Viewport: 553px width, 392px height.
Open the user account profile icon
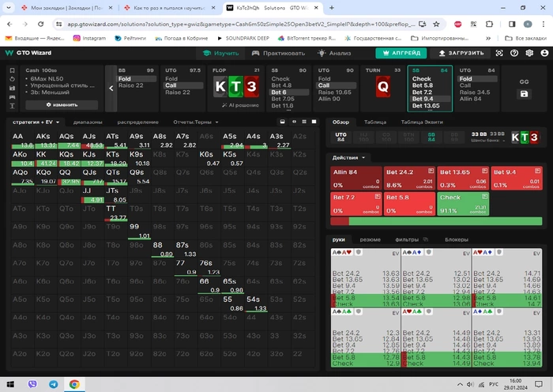(544, 53)
